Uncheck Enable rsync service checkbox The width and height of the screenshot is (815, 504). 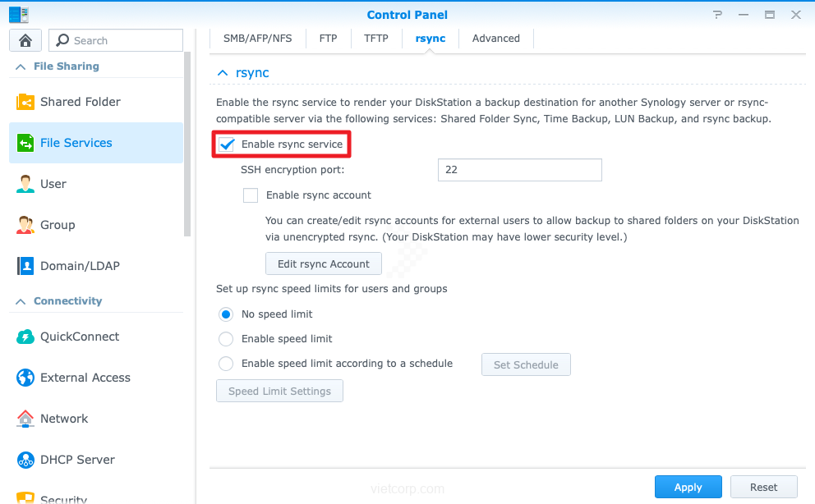(227, 144)
